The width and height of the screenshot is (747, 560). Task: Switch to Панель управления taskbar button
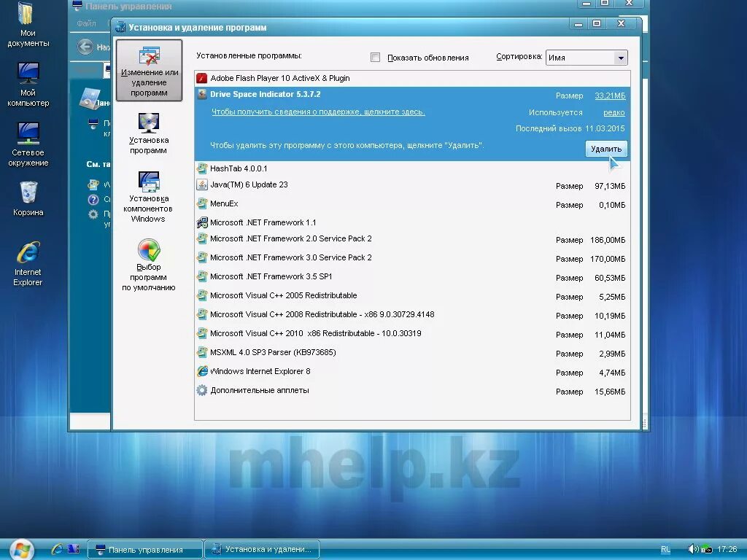pos(145,550)
